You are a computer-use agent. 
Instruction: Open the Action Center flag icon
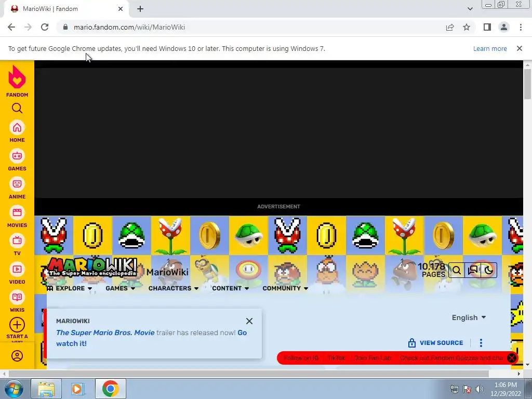(x=467, y=389)
